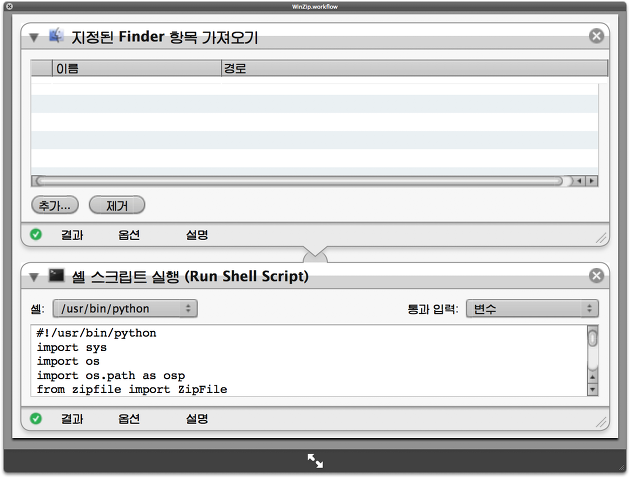Click the line 'import sys'
This screenshot has height=478, width=630.
coord(72,347)
